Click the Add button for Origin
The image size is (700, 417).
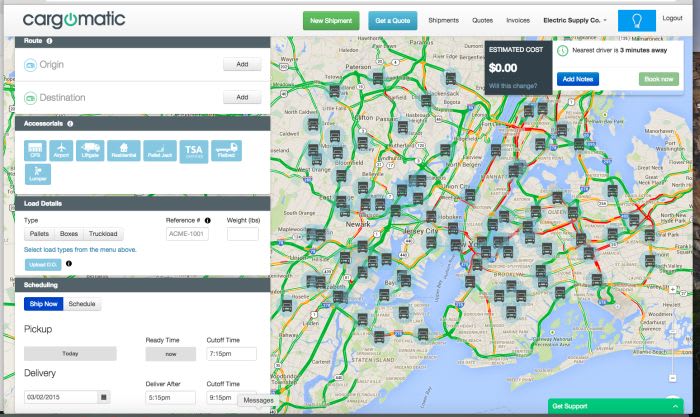coord(241,65)
